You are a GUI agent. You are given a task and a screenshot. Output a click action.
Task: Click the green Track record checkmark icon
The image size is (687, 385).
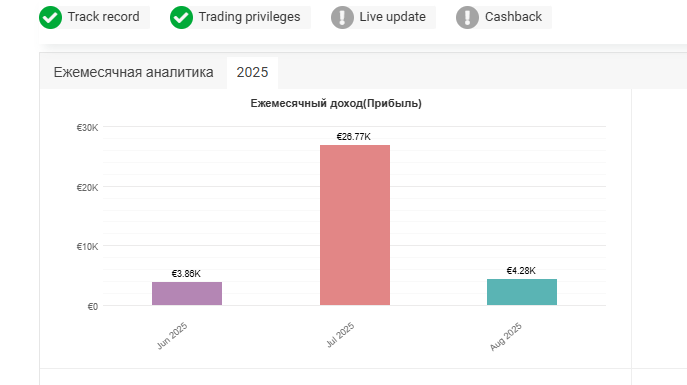coord(50,18)
